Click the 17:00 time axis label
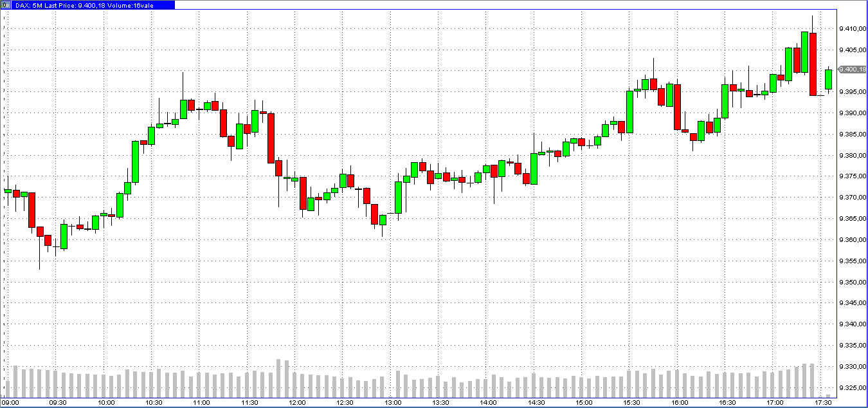Screen dimensions: 868x408 tap(775, 403)
